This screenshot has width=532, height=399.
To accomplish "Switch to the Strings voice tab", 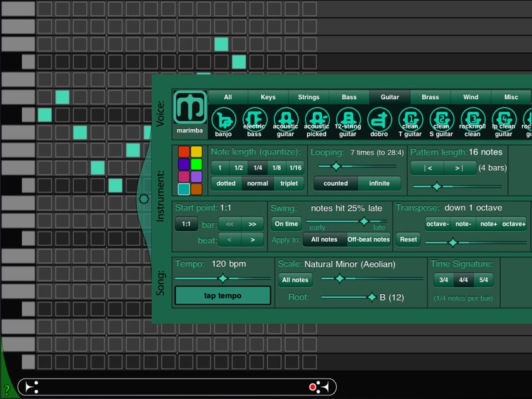I will click(x=309, y=97).
